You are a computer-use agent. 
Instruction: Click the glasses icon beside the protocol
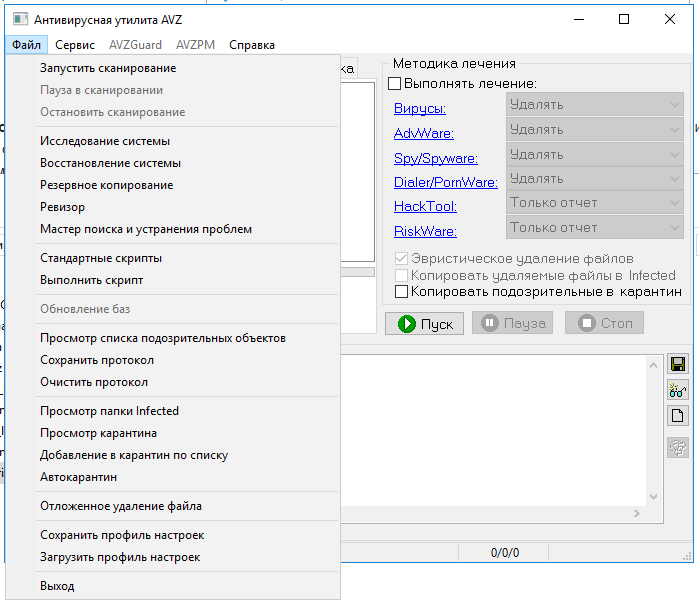(677, 390)
